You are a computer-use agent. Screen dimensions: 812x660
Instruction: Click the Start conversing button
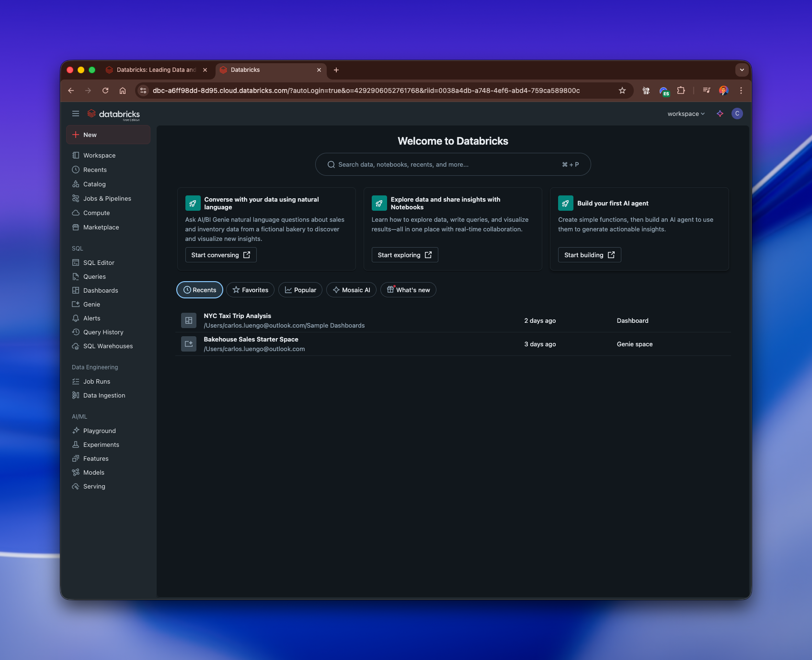[220, 254]
